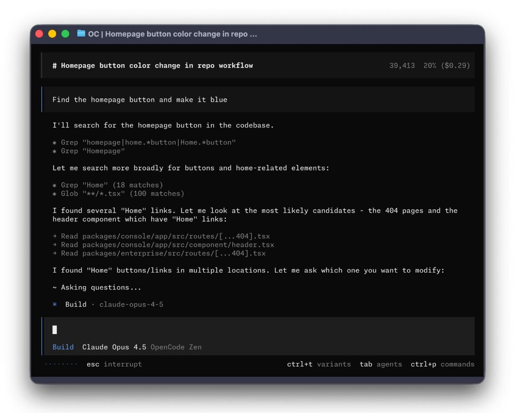Click the Grep "Homepage" tool line
The width and height of the screenshot is (532, 413).
[x=89, y=151]
